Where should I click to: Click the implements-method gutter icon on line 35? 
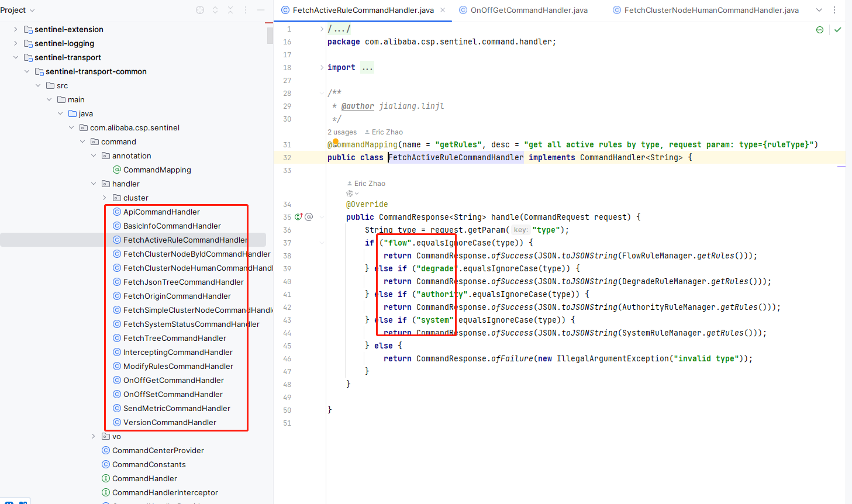pyautogui.click(x=298, y=217)
